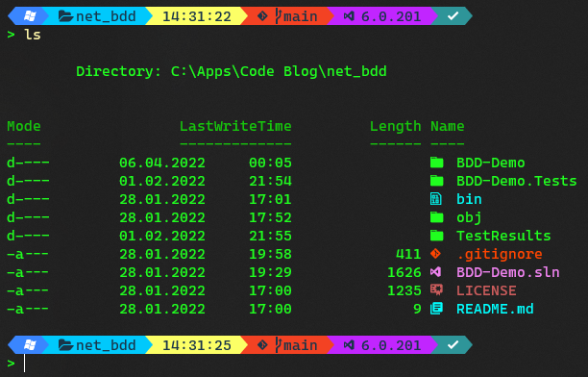Click the length value 1235
The height and width of the screenshot is (377, 588).
(404, 290)
